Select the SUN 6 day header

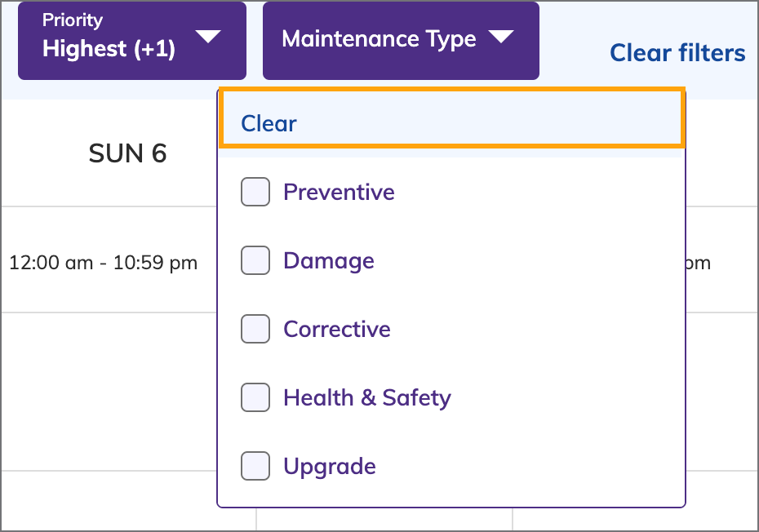(x=127, y=153)
